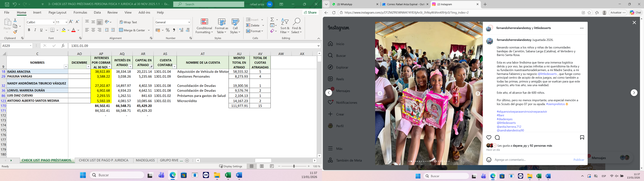Click the Share button in Excel
The height and width of the screenshot is (181, 644).
click(x=310, y=13)
